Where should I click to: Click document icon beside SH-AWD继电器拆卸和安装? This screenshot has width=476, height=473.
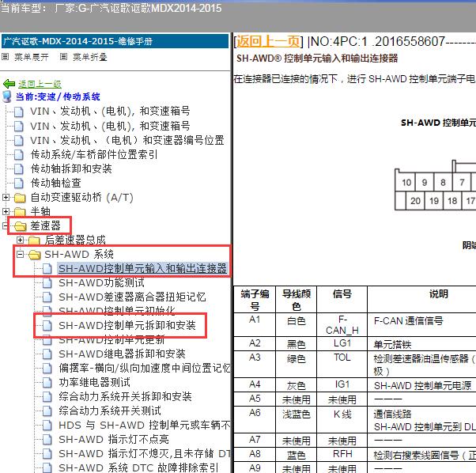click(47, 354)
